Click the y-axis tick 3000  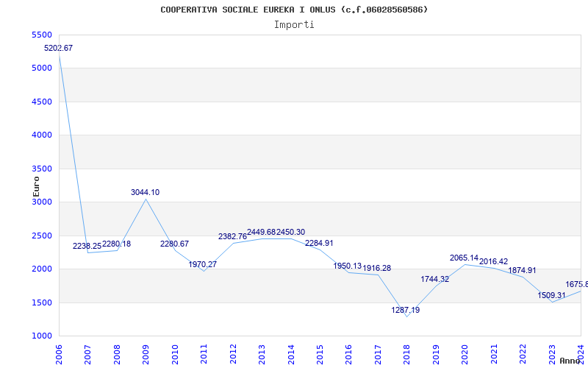[x=42, y=202]
